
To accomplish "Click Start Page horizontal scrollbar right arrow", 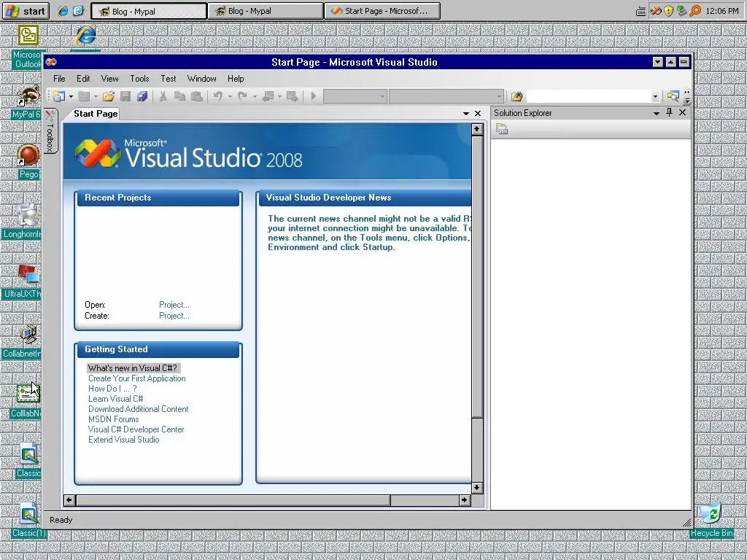I will tap(465, 500).
